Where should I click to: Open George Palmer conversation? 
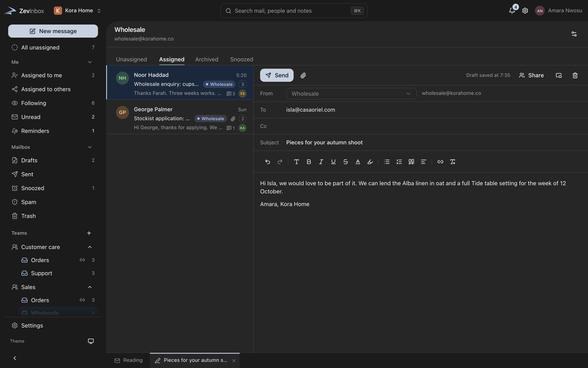(x=180, y=117)
